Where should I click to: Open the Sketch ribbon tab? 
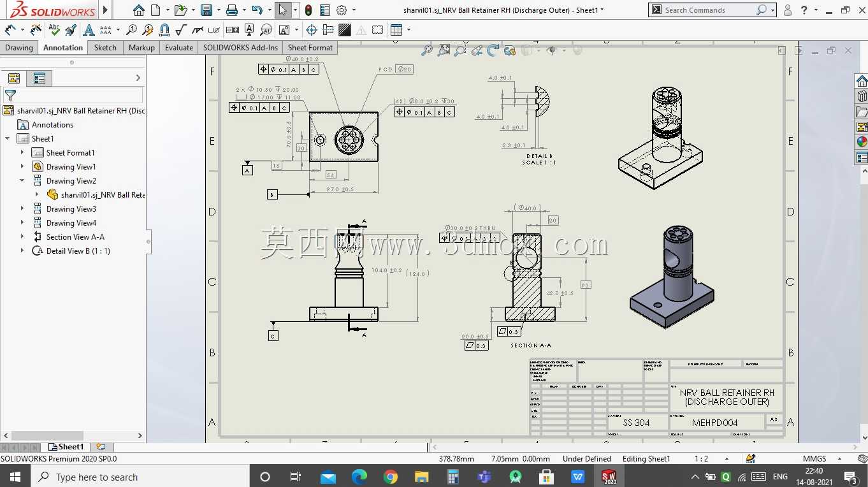(x=105, y=47)
